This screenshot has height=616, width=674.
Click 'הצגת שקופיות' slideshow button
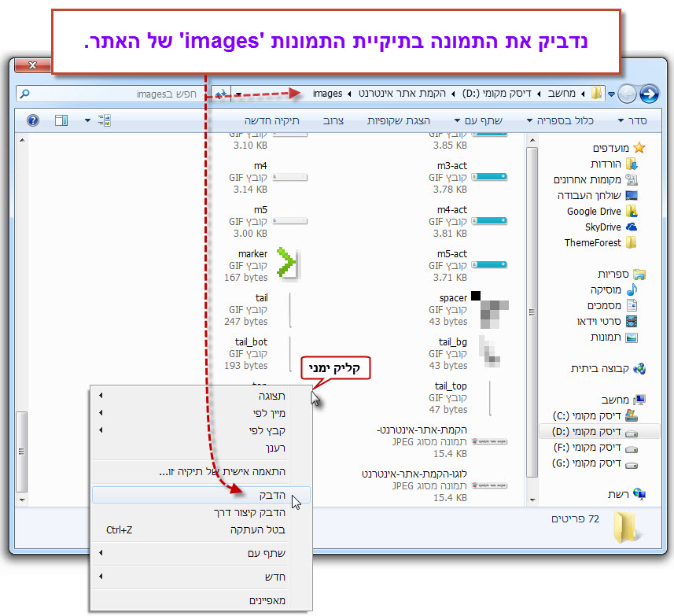coord(399,121)
